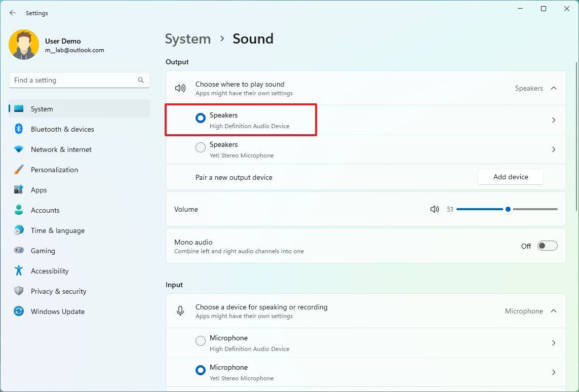Select Windows Update in sidebar
The width and height of the screenshot is (579, 392).
57,311
